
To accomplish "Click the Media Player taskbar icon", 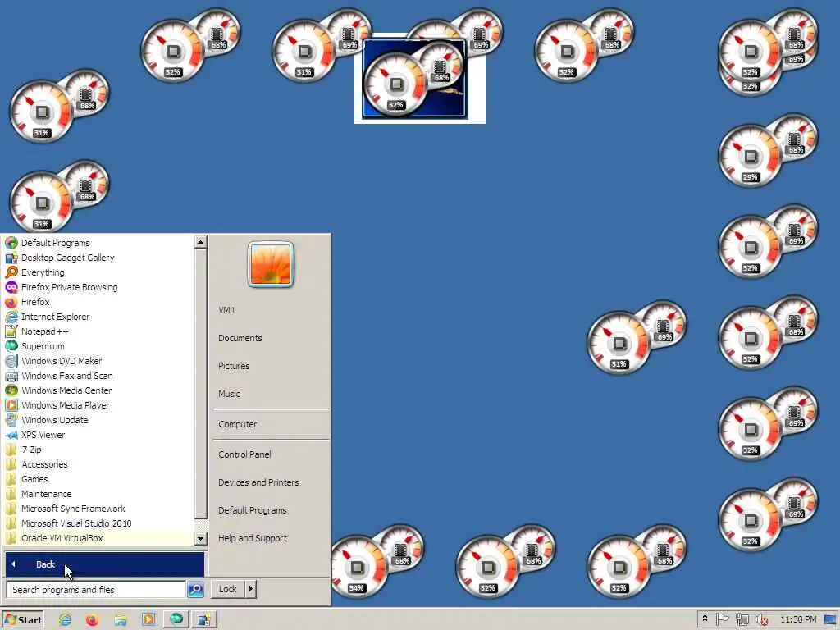I will (x=148, y=620).
